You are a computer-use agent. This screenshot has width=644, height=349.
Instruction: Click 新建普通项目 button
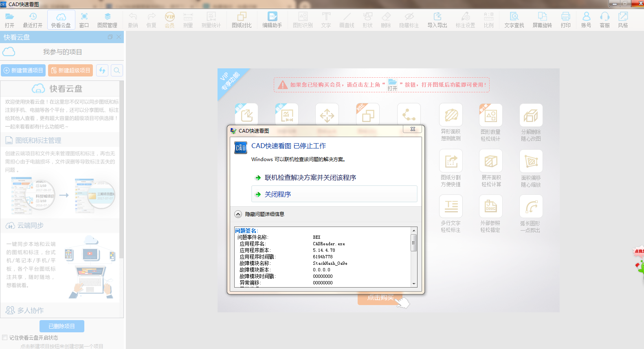click(x=23, y=70)
